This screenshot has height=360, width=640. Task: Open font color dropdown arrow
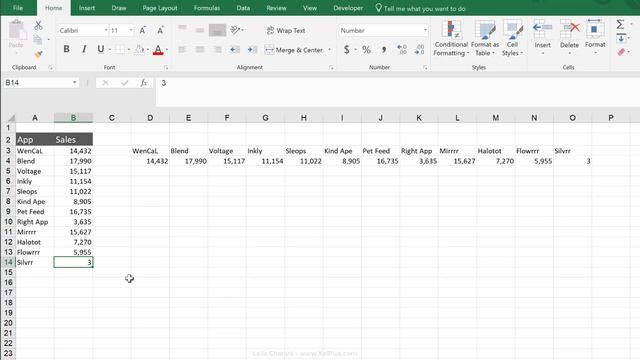click(x=167, y=50)
